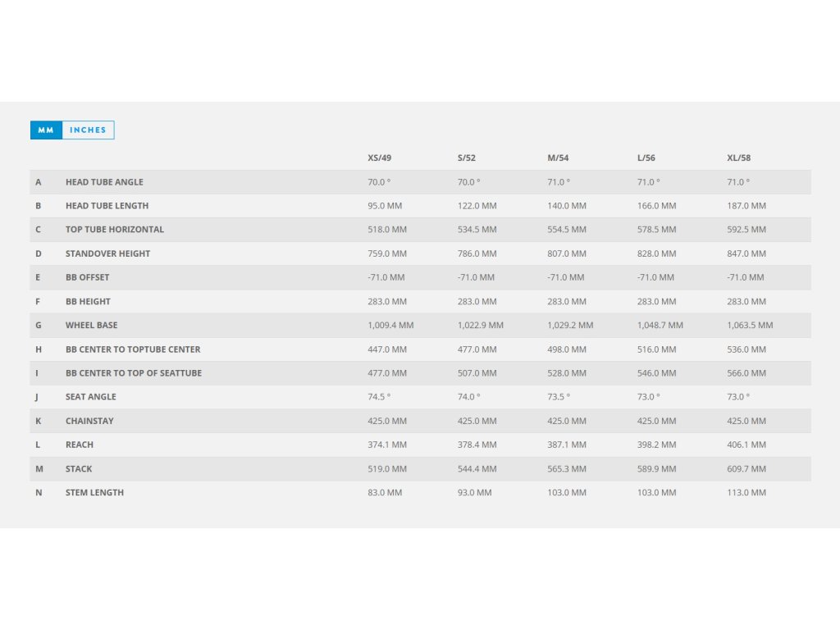
Task: Select the 566.0 MM seattube value
Action: point(746,373)
